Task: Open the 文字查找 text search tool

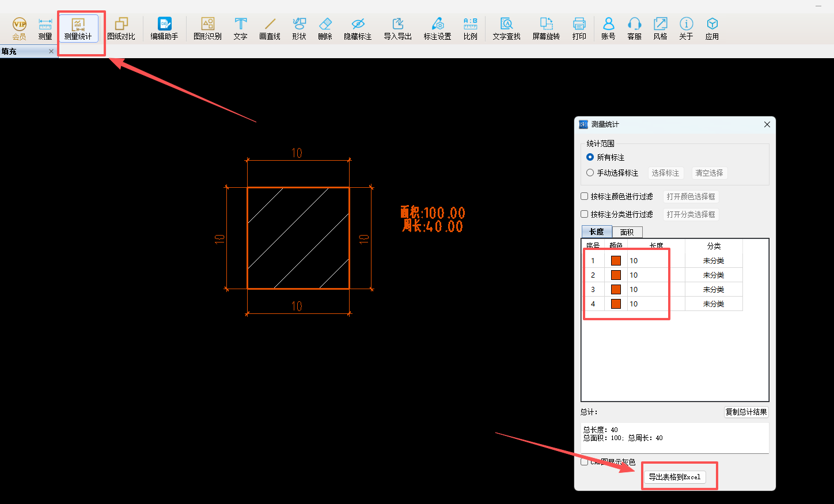Action: pos(506,28)
